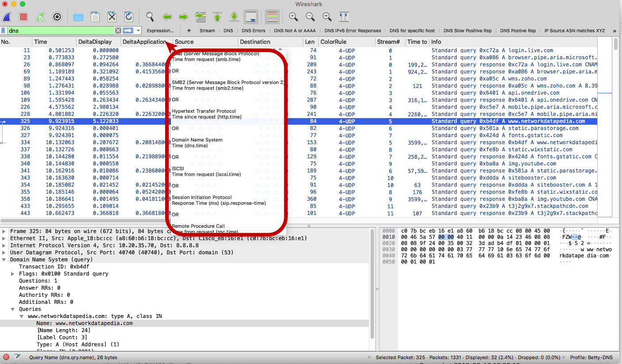Apply IP Source ASN matches XYZ filter

coord(575,31)
